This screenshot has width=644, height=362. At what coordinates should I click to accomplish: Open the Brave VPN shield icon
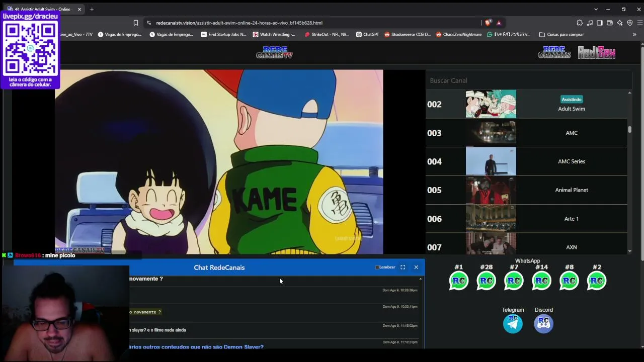coord(630,23)
